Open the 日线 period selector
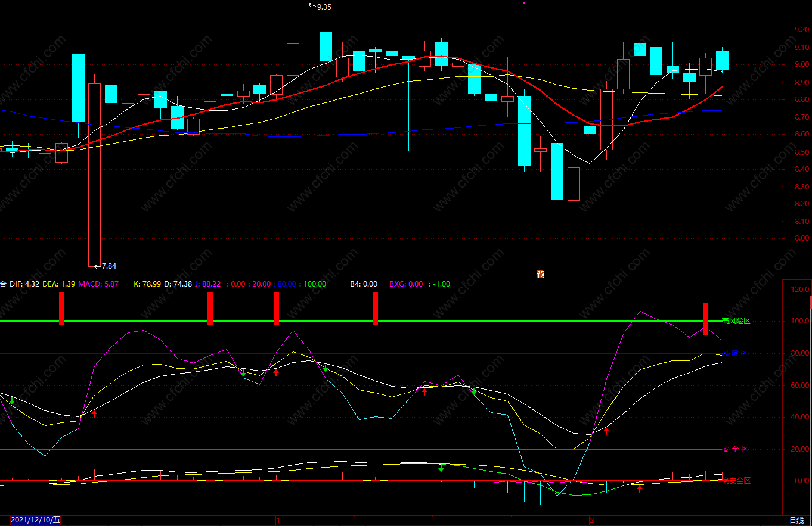The height and width of the screenshot is (526, 812). [x=796, y=520]
